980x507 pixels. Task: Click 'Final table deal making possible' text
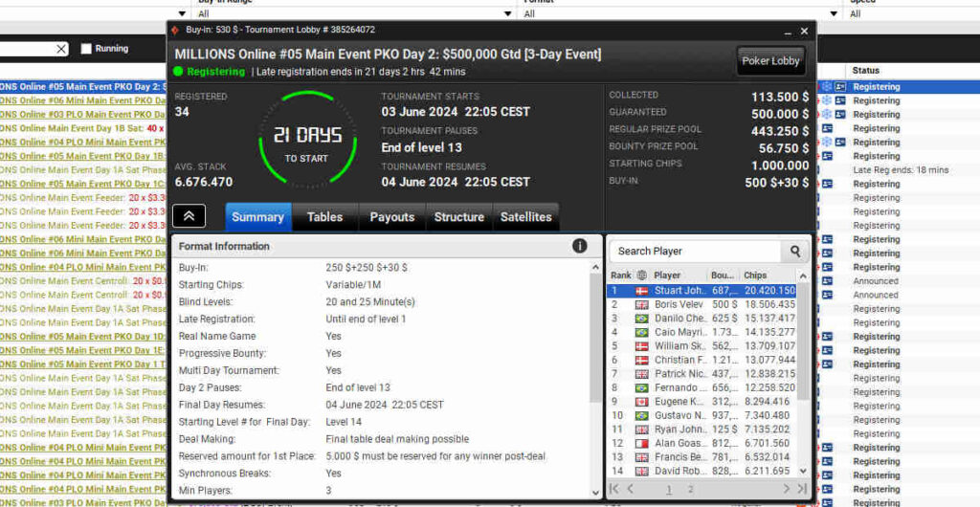pyautogui.click(x=397, y=439)
